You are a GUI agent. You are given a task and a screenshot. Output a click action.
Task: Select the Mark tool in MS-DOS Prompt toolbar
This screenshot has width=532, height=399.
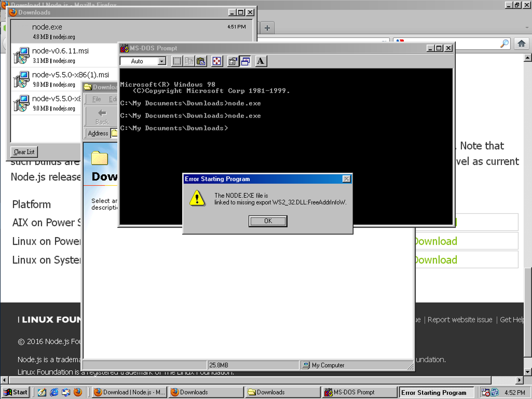click(x=177, y=61)
